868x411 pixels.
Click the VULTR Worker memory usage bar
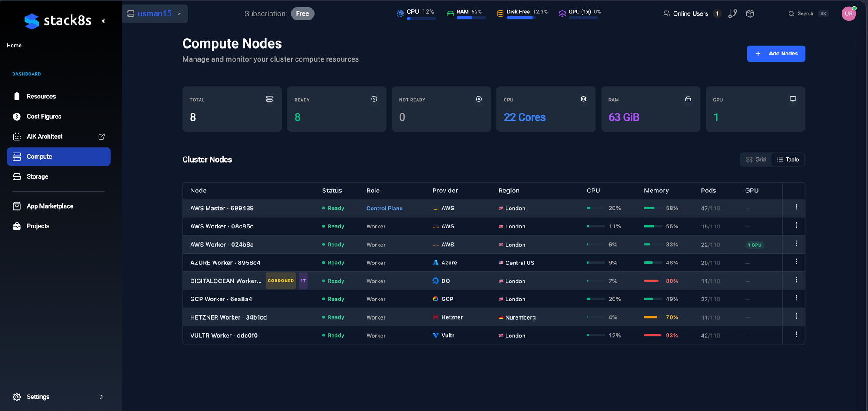652,336
